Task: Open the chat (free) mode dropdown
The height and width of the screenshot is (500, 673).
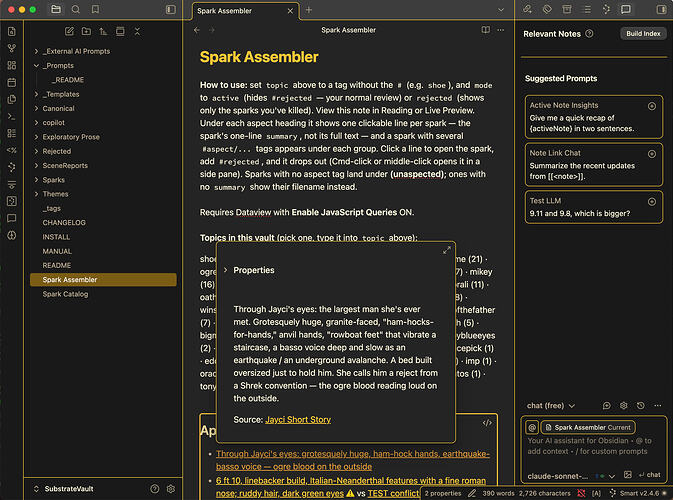Action: tap(551, 406)
